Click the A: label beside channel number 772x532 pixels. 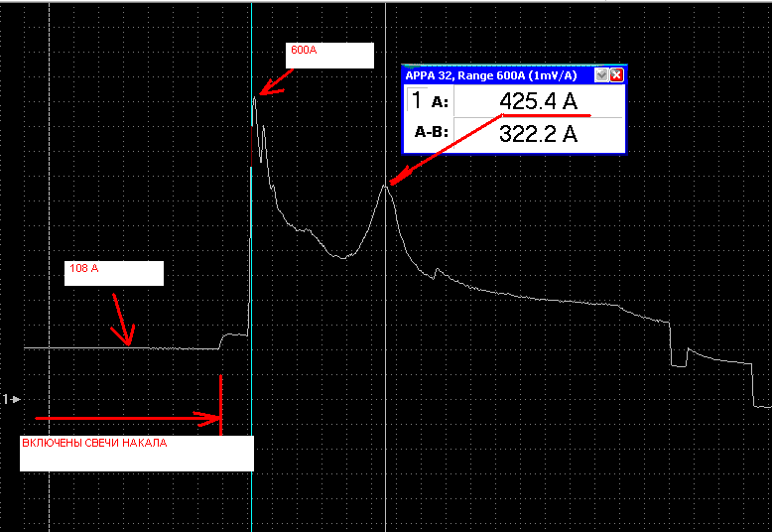[x=440, y=102]
